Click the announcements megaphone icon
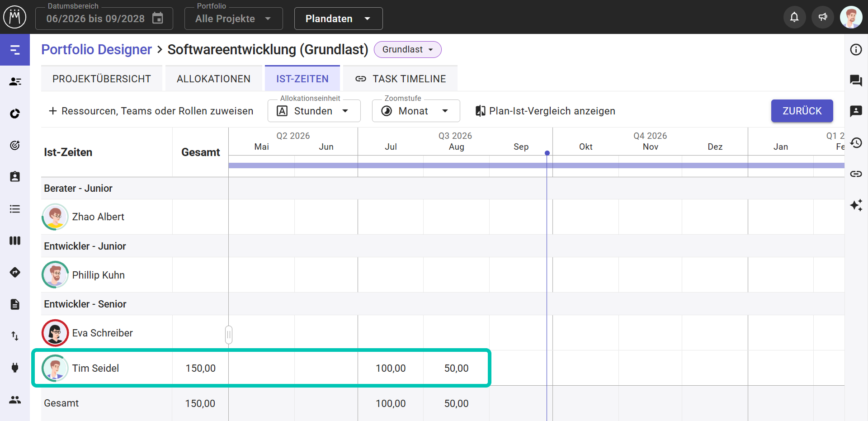The height and width of the screenshot is (421, 868). coord(823,17)
